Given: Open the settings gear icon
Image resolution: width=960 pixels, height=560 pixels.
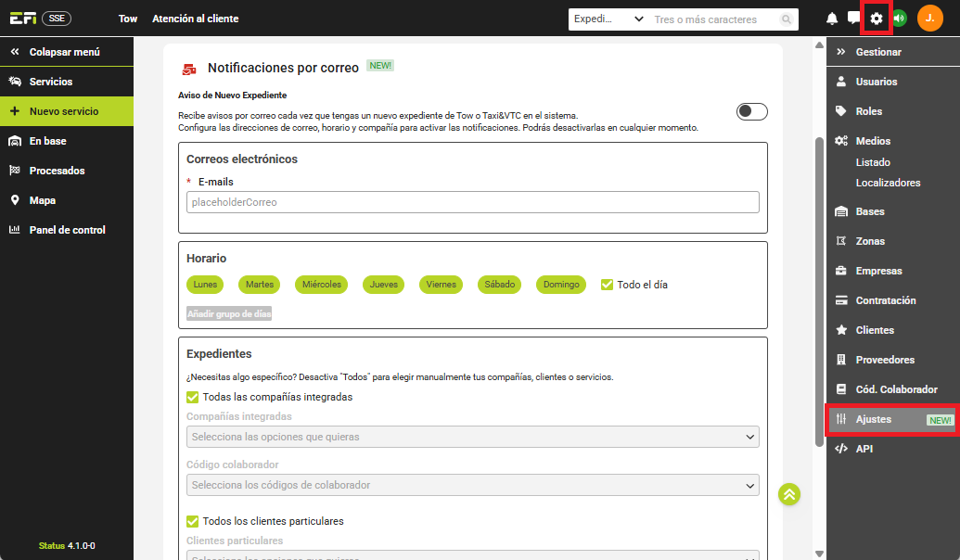Looking at the screenshot, I should 877,19.
